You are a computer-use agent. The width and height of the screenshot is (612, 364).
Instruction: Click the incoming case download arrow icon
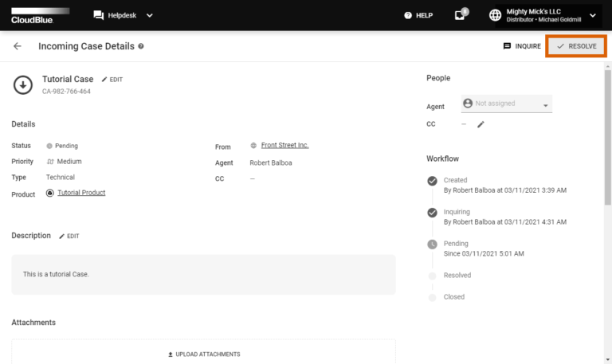point(23,84)
